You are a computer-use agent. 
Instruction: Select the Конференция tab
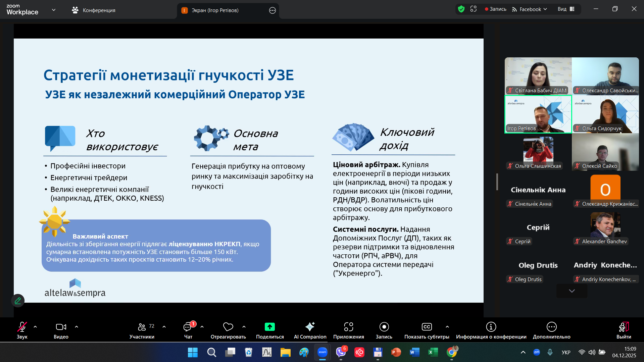click(x=94, y=10)
